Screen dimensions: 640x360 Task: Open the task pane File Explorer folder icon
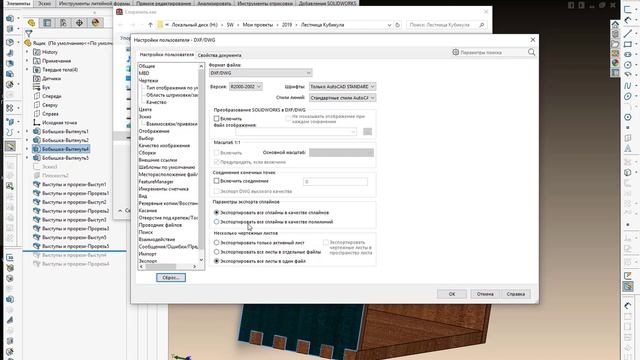pyautogui.click(x=615, y=44)
